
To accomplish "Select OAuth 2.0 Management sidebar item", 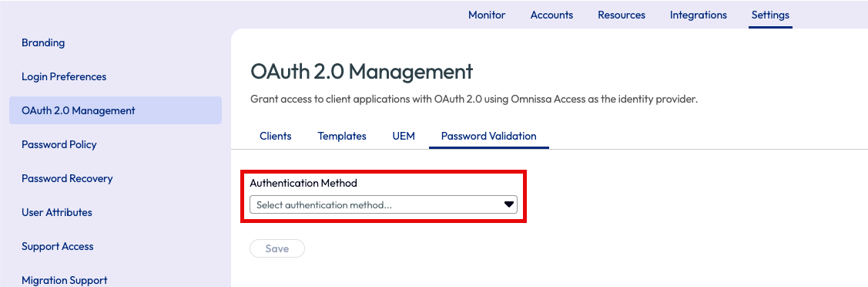I will (x=116, y=110).
